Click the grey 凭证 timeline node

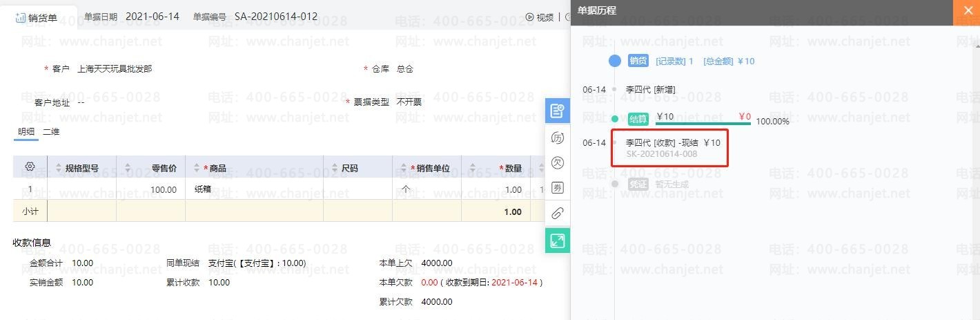(614, 184)
